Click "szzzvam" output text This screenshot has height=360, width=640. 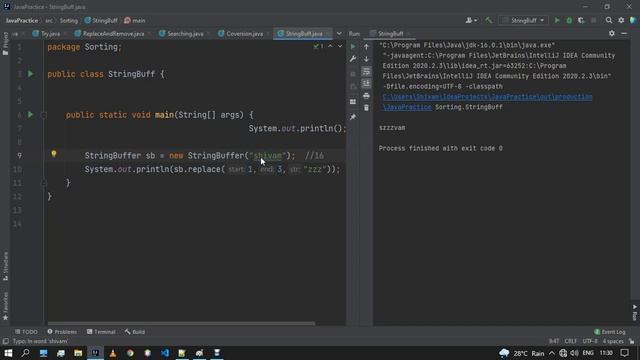point(392,128)
